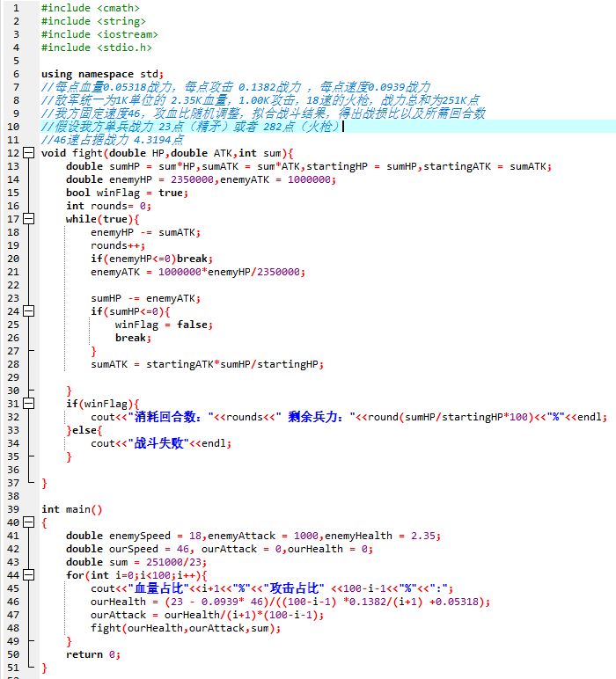Click on 'void fight(double HP' declaration
616x679 pixels.
[x=167, y=153]
